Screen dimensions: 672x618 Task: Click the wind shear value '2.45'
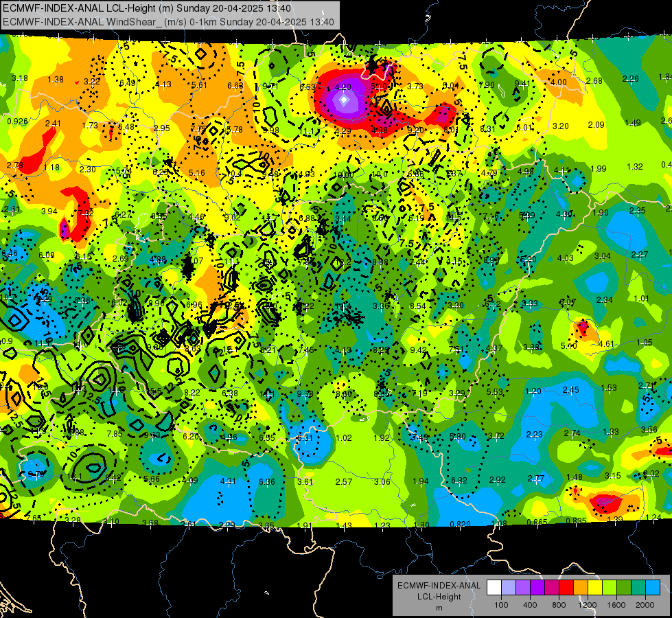[x=571, y=390]
